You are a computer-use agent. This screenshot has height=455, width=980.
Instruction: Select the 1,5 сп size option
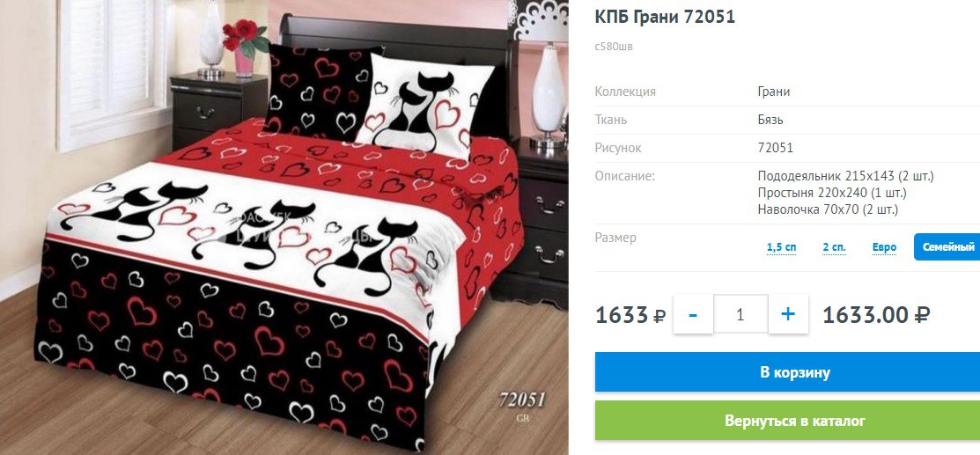coord(781,247)
